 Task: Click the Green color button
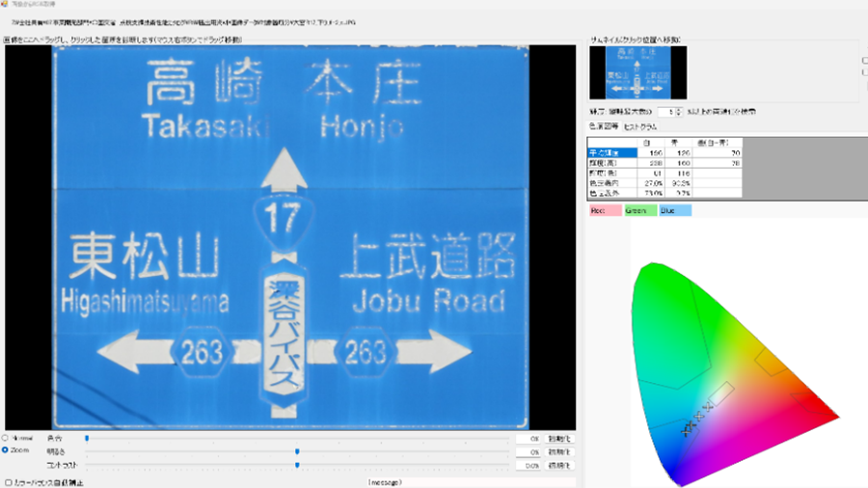[639, 210]
